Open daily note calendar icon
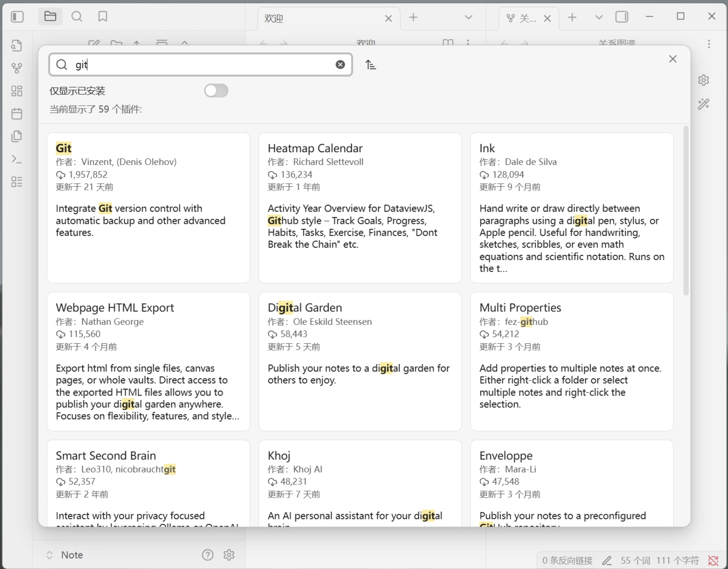Viewport: 728px width, 569px height. [17, 114]
